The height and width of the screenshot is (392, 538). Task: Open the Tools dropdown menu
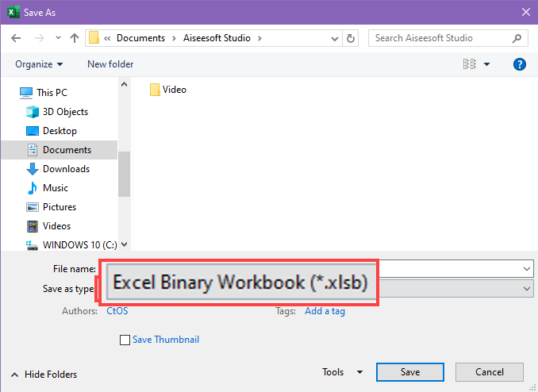pos(342,372)
